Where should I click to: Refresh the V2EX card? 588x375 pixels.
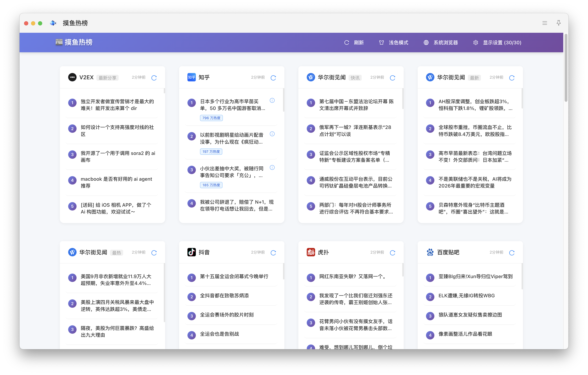tap(154, 78)
